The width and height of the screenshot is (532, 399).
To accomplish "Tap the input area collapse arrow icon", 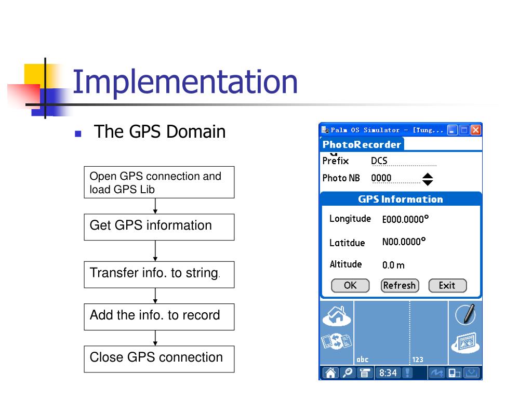I will click(472, 373).
